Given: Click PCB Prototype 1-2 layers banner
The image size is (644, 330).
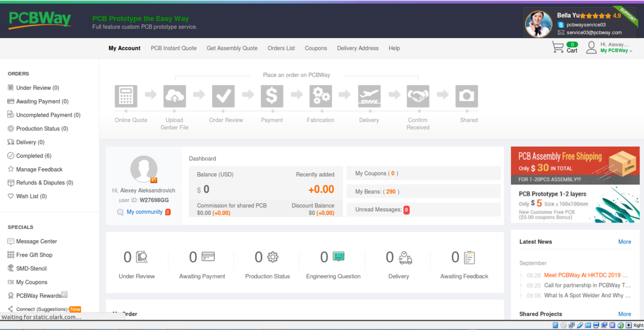Looking at the screenshot, I should (575, 204).
